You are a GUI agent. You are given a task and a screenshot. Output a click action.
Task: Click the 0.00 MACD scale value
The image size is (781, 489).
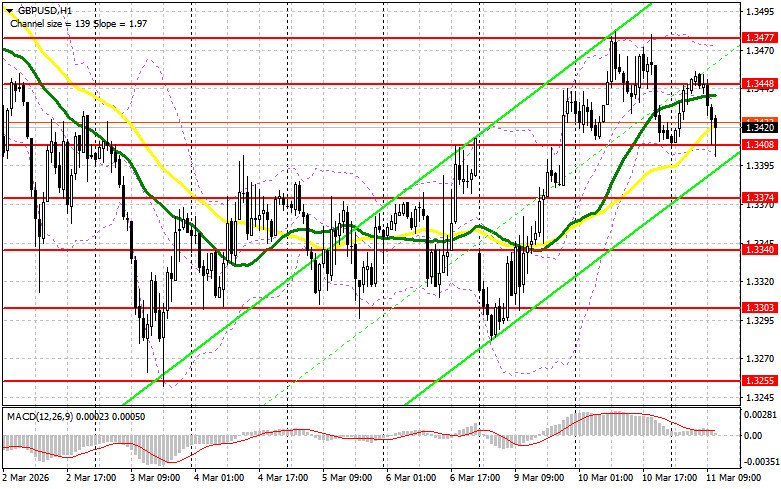tap(752, 436)
